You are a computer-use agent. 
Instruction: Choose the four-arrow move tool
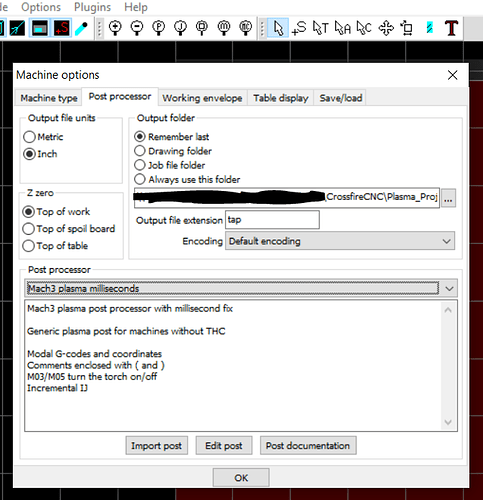point(386,28)
